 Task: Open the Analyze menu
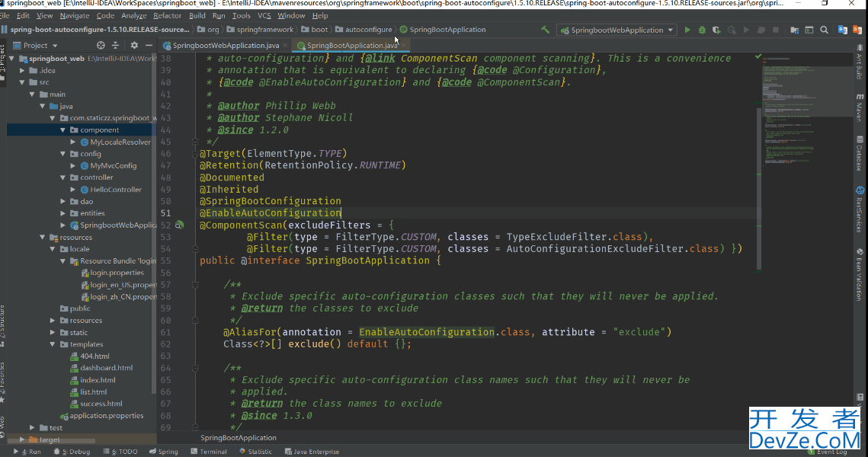pyautogui.click(x=134, y=15)
